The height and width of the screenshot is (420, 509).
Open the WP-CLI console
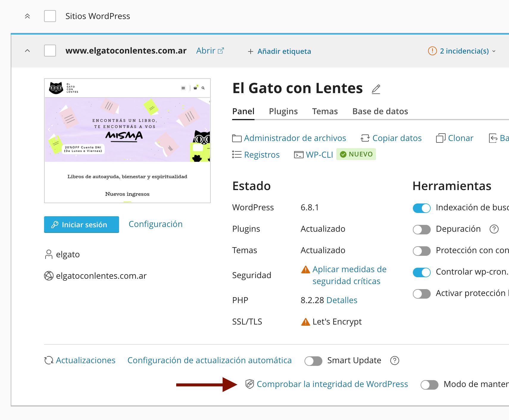319,154
